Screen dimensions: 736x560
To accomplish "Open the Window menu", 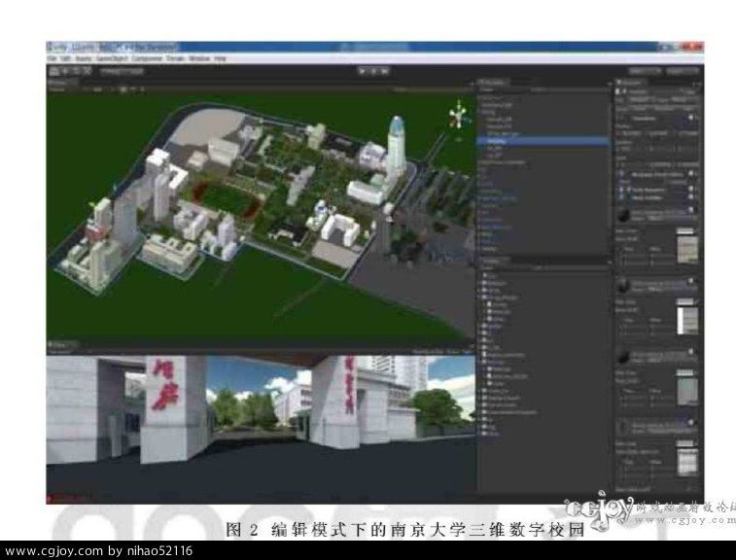I will click(199, 58).
